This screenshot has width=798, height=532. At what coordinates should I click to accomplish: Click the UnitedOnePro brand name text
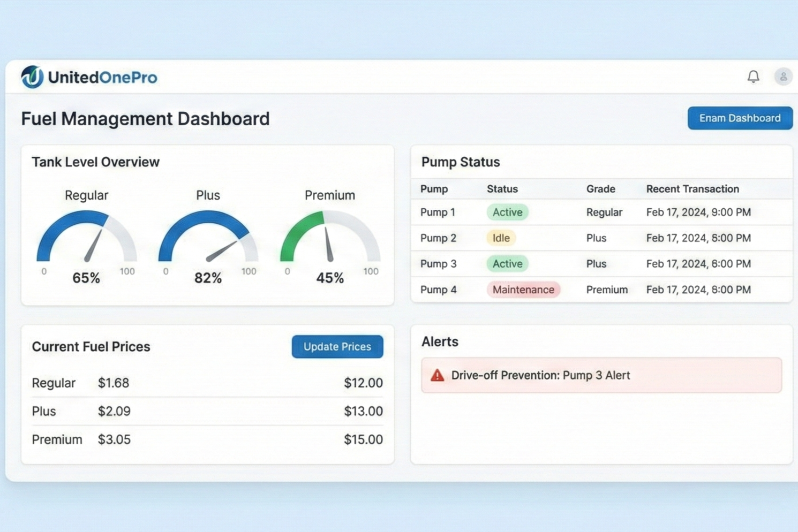(x=103, y=78)
